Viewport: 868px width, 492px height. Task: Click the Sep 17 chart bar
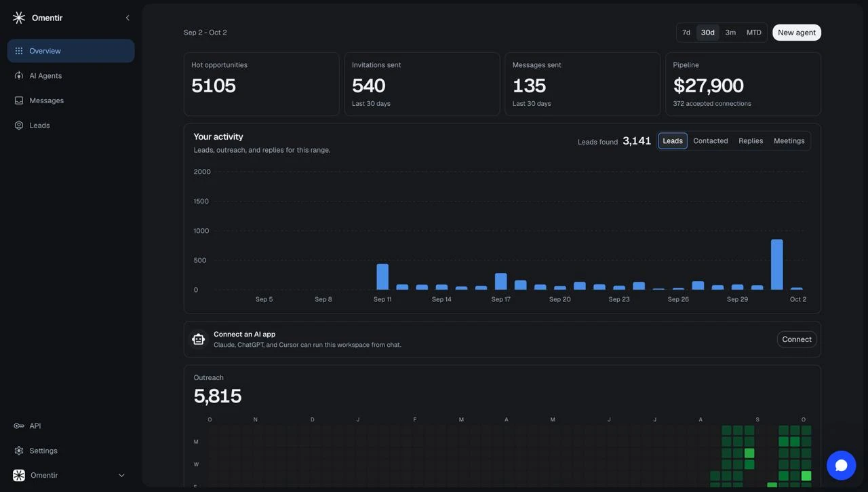tap(501, 282)
